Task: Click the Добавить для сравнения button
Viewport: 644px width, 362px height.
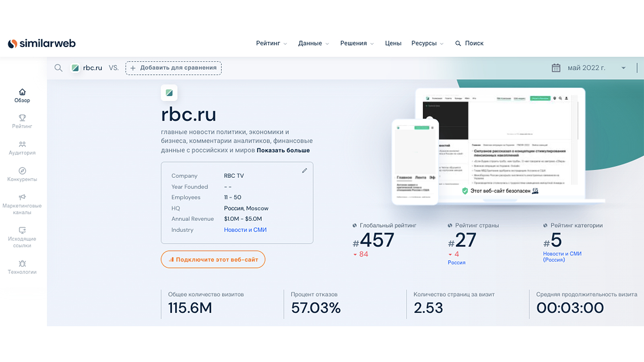Action: coord(173,68)
